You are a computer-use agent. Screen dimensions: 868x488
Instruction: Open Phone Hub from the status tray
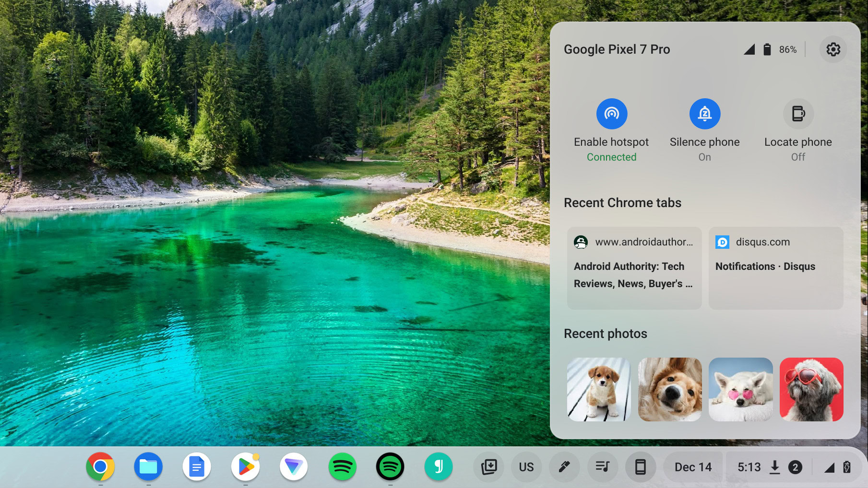641,466
